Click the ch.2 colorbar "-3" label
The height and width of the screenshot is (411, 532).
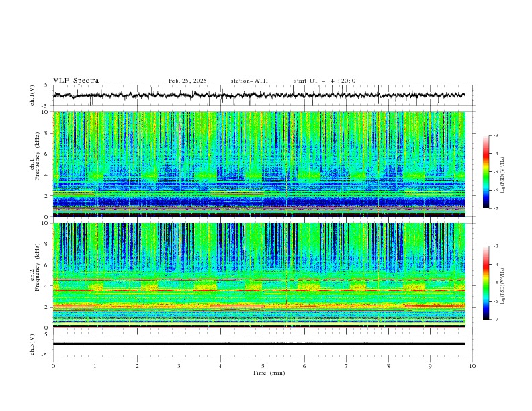tap(496, 246)
